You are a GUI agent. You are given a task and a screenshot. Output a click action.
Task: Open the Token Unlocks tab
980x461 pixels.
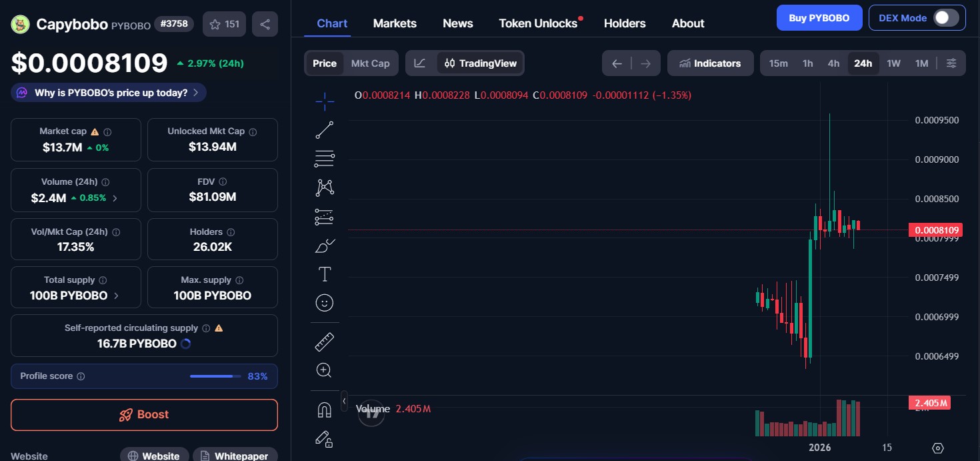point(538,23)
